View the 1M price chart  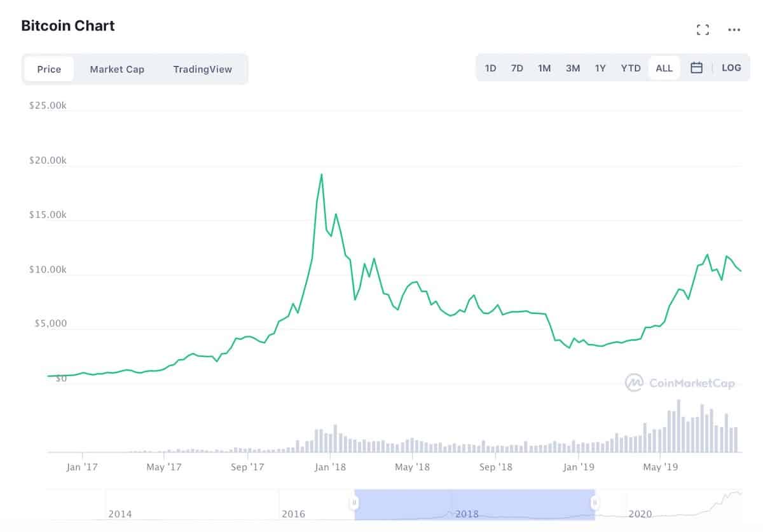tap(544, 67)
